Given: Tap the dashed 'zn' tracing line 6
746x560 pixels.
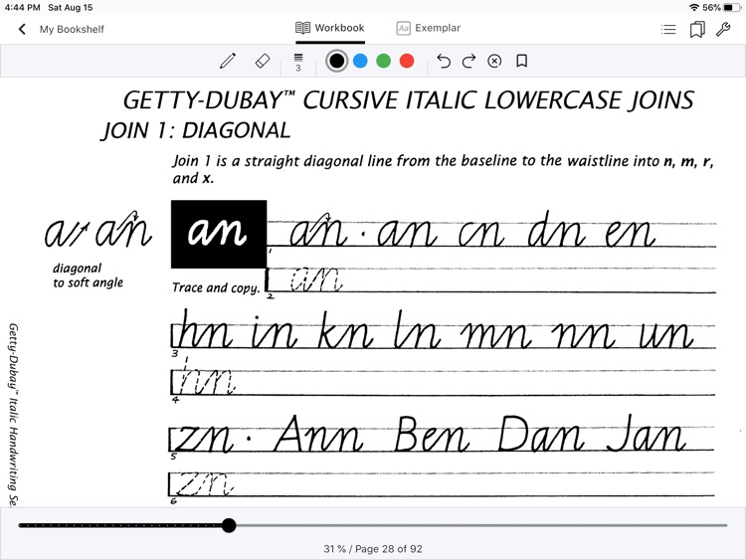Looking at the screenshot, I should [205, 483].
